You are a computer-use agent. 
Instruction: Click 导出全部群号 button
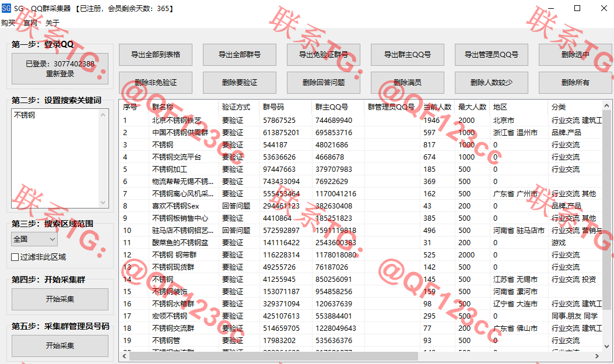point(239,55)
